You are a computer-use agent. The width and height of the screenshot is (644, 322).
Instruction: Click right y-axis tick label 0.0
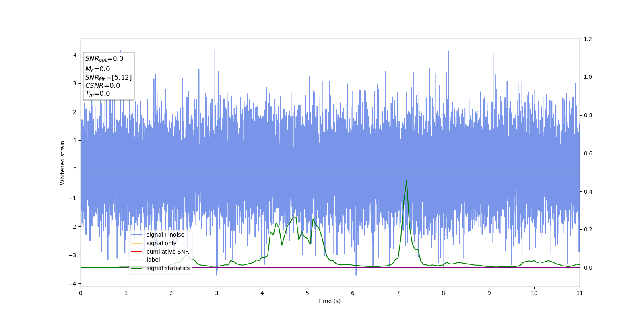coord(588,268)
